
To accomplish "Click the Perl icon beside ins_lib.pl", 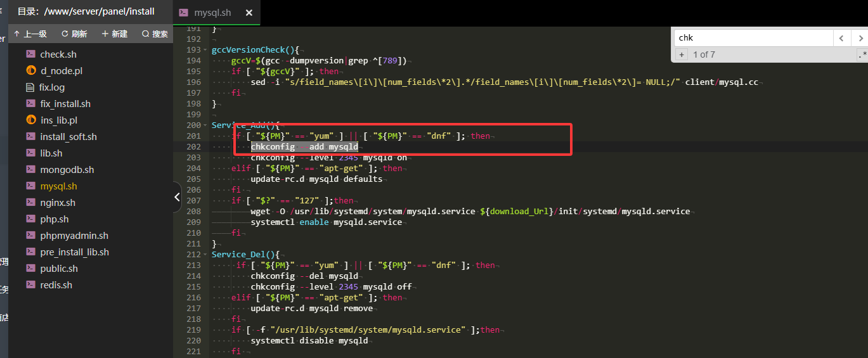I will pos(31,120).
